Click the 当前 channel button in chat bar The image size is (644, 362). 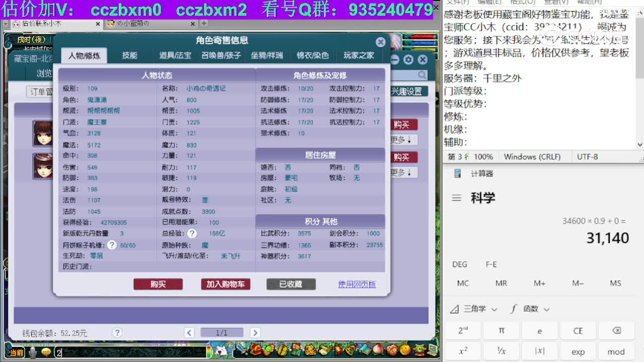pos(16,352)
